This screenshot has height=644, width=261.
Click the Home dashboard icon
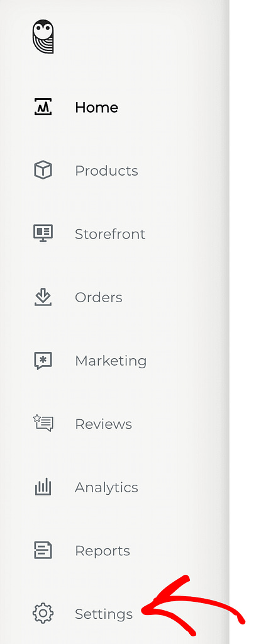coord(43,107)
